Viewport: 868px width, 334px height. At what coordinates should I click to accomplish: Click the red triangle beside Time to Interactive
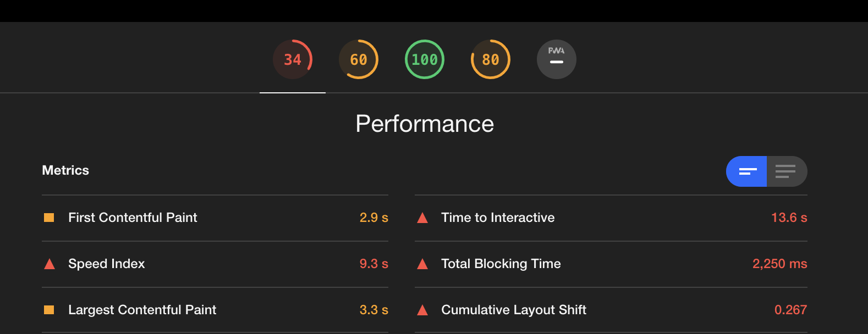[422, 218]
